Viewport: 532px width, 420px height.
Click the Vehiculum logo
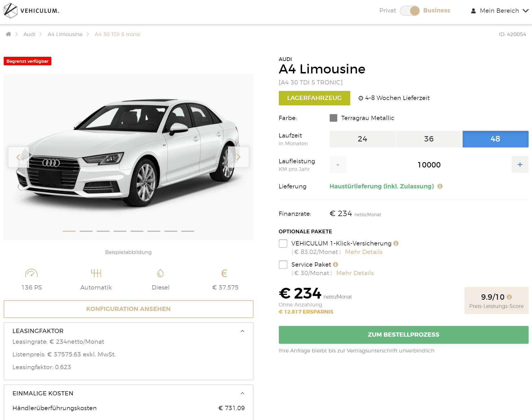[31, 11]
